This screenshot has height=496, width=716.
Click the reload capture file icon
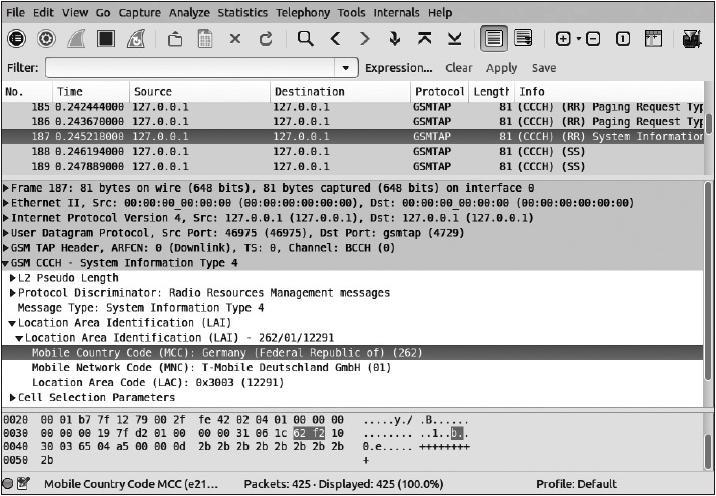tap(265, 39)
